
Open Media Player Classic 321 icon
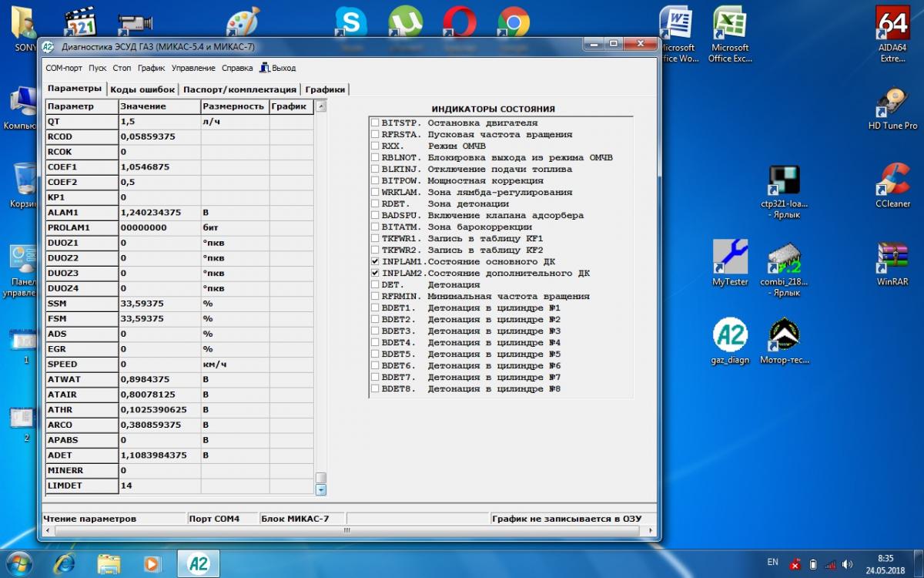(80, 22)
